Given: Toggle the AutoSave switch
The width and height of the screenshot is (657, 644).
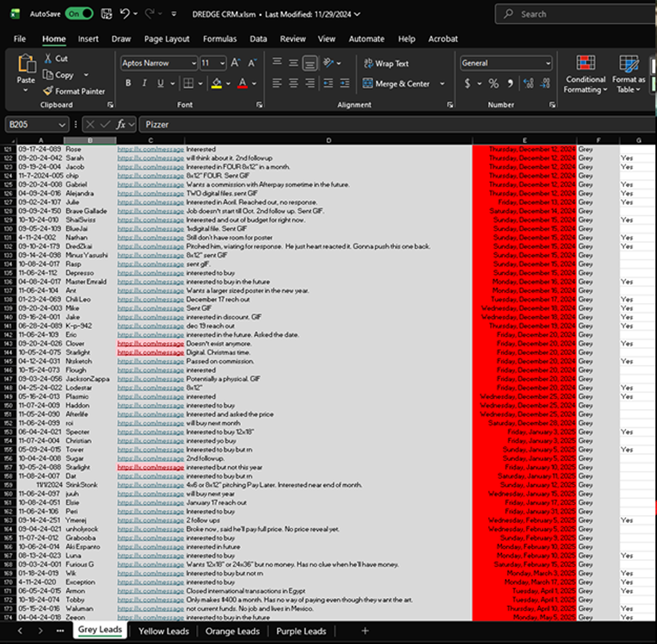Looking at the screenshot, I should point(80,14).
